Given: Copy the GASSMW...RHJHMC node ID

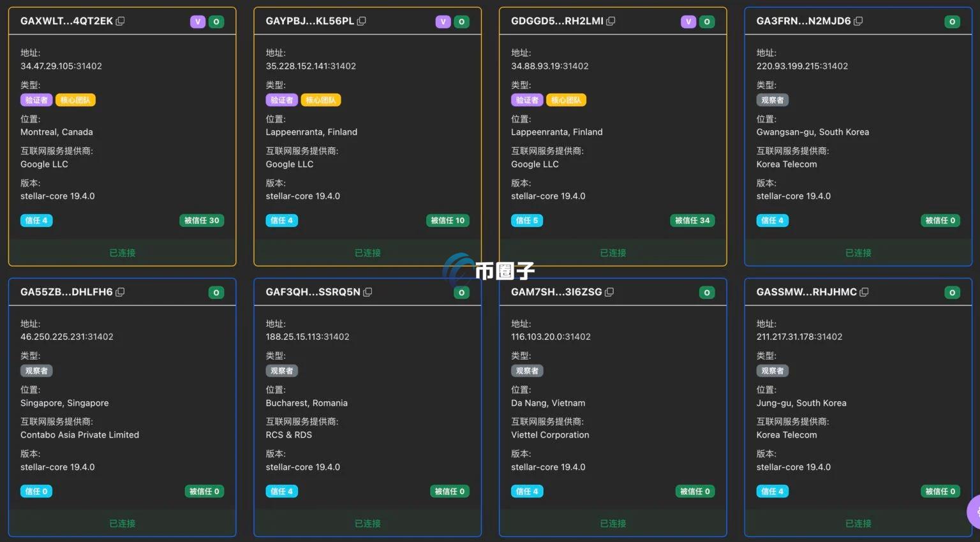Looking at the screenshot, I should (864, 292).
